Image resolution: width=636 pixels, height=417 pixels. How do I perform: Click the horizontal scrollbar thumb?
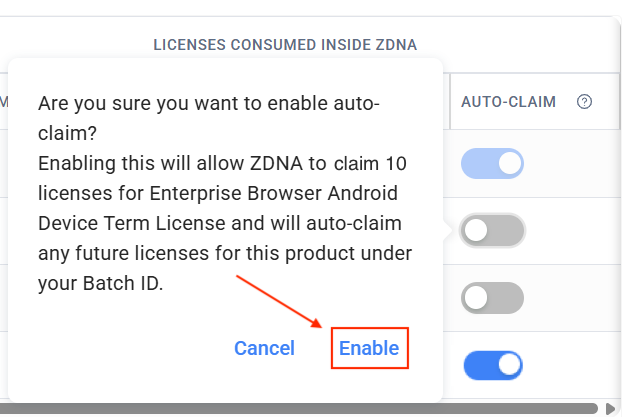pos(300,408)
